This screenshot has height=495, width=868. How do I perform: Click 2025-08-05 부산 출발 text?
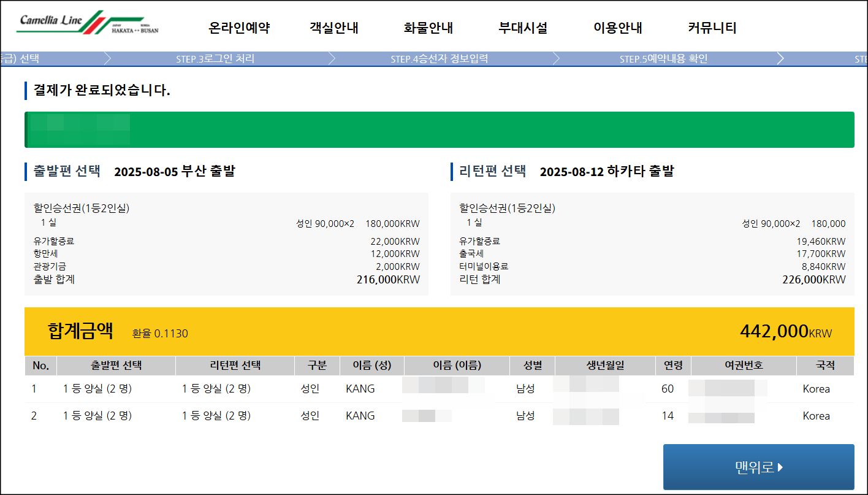tap(175, 172)
